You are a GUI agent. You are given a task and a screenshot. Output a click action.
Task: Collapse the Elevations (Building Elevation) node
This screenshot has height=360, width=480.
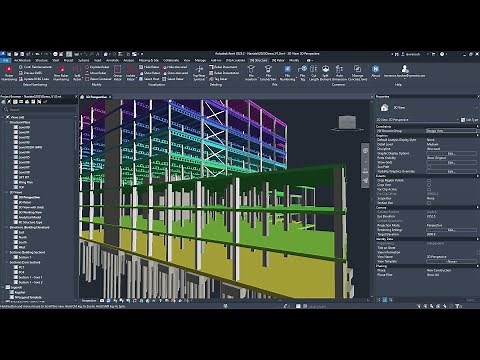[7, 227]
